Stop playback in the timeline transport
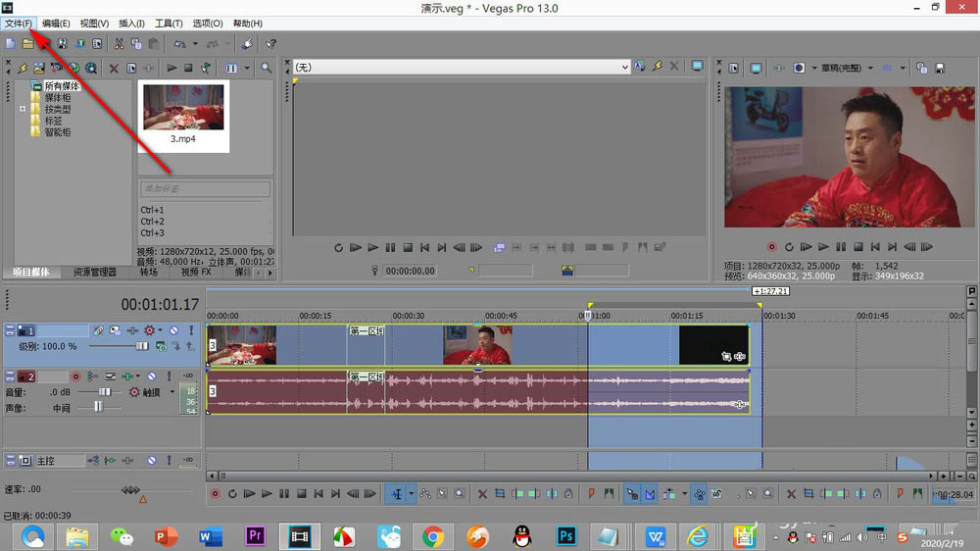This screenshot has width=980, height=551. (x=301, y=494)
